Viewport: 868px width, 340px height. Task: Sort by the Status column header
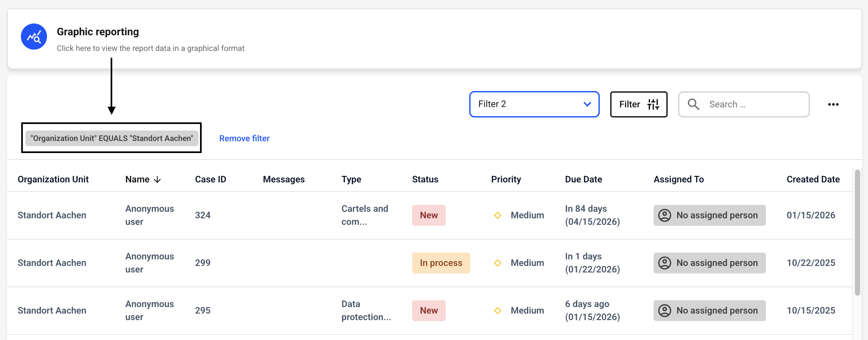[425, 179]
